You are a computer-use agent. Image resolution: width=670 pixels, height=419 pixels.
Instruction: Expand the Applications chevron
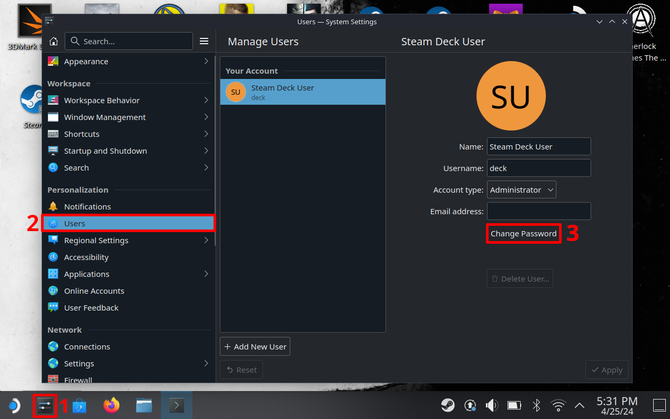[x=206, y=273]
